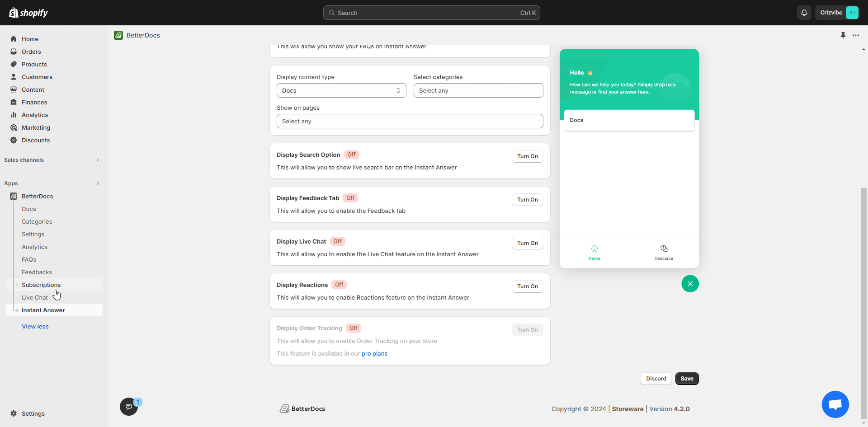The width and height of the screenshot is (868, 427).
Task: Expand the Sales channels section
Action: pyautogui.click(x=98, y=160)
